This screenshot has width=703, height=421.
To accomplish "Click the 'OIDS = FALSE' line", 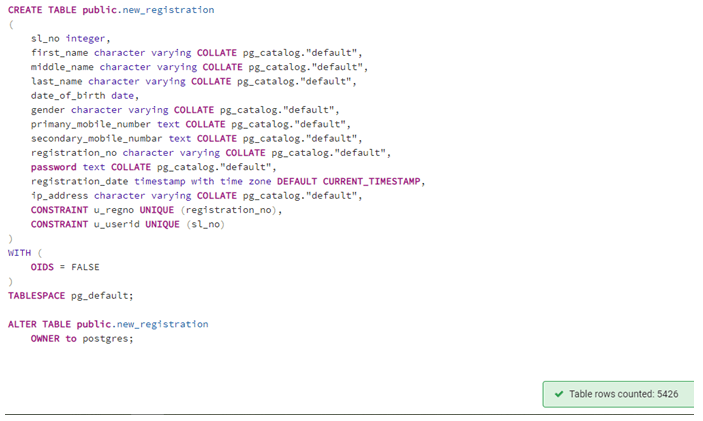I will tap(65, 267).
